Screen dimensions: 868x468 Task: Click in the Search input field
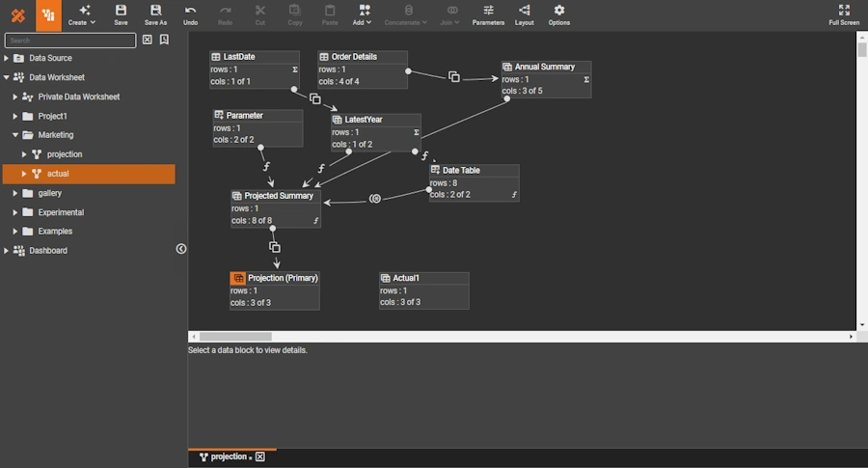70,41
